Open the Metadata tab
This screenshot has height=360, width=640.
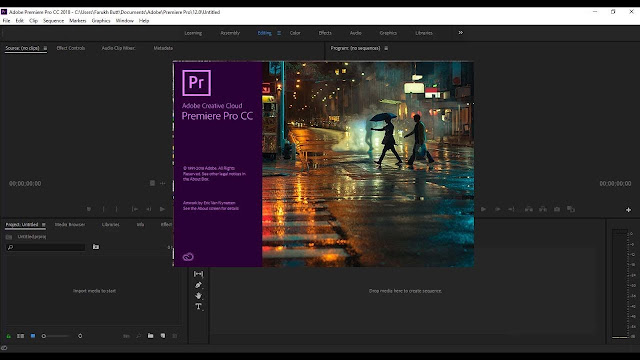pos(163,48)
